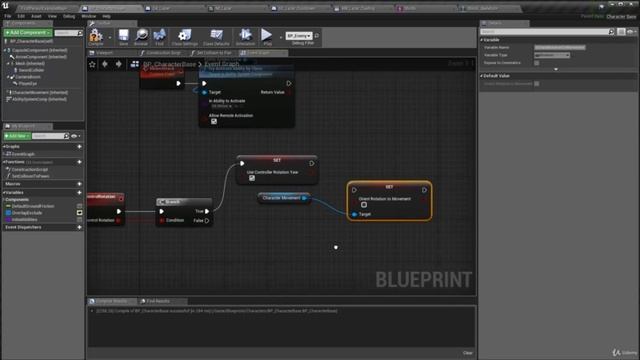Toggle the eye visibility of DefaultGroundFriction variable

tap(80, 206)
